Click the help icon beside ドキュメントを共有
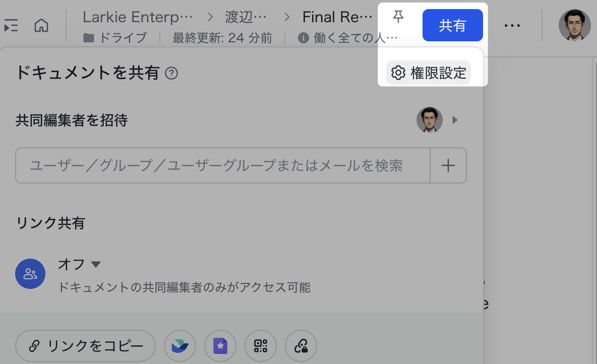This screenshot has width=597, height=364. [171, 74]
